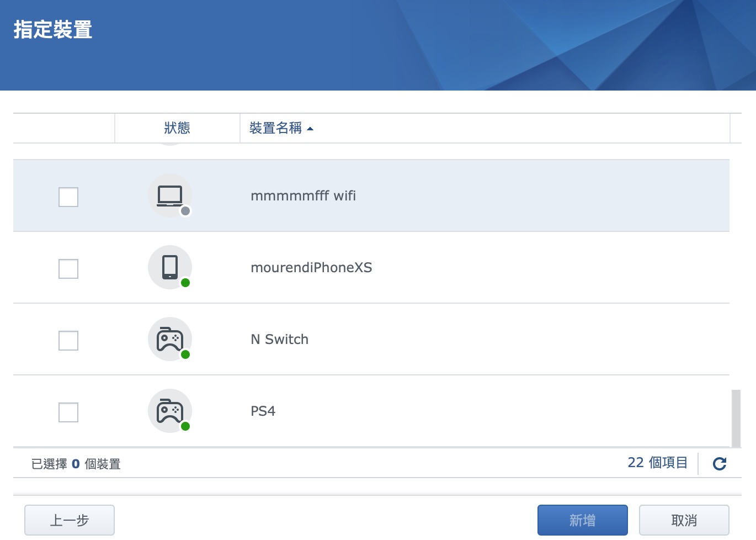The image size is (756, 540).
Task: Click the mourendiPhoneXS device name
Action: click(x=311, y=268)
